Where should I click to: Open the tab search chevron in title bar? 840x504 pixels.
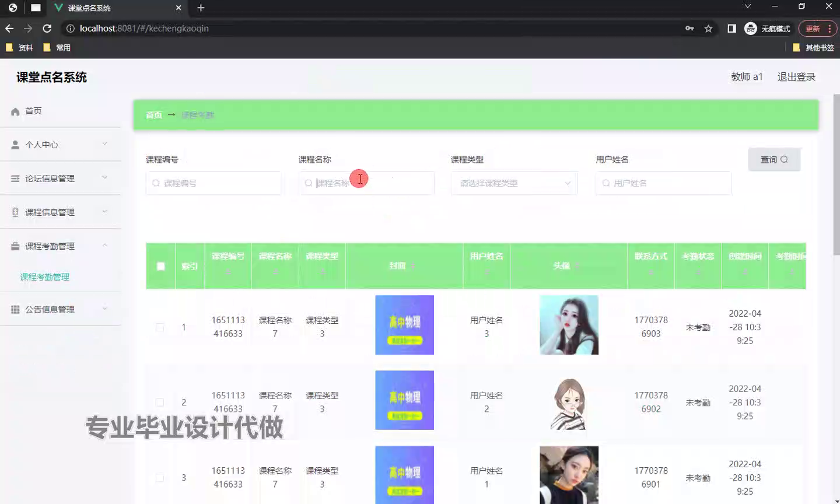747,6
